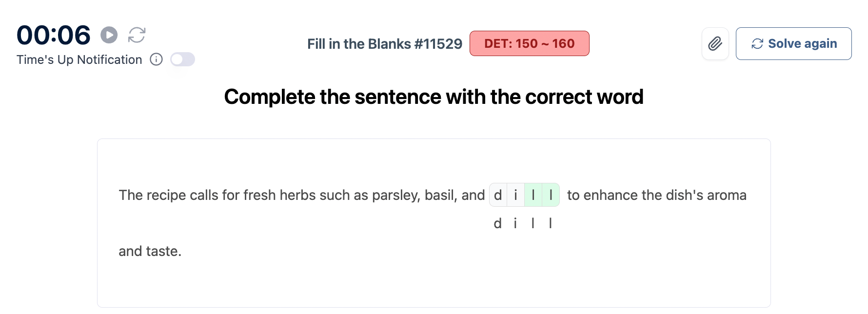
Task: Click the 00:06 timer display
Action: (x=54, y=35)
